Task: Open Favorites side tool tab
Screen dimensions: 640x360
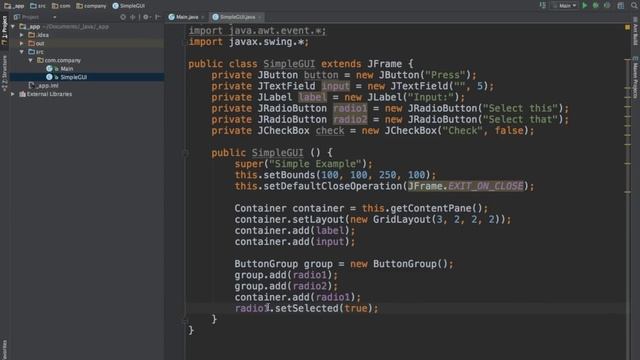Action: (x=4, y=349)
